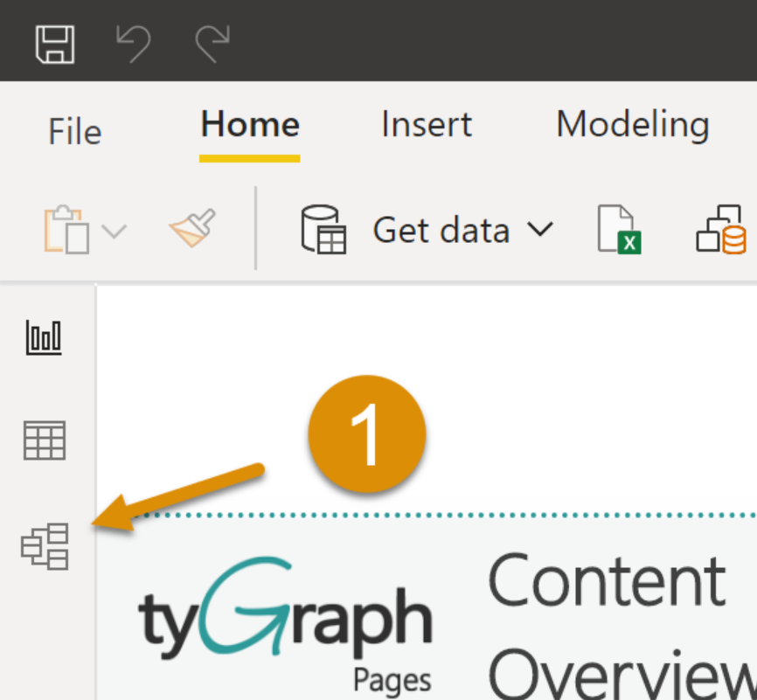Redo the last action
This screenshot has width=757, height=700.
[212, 44]
